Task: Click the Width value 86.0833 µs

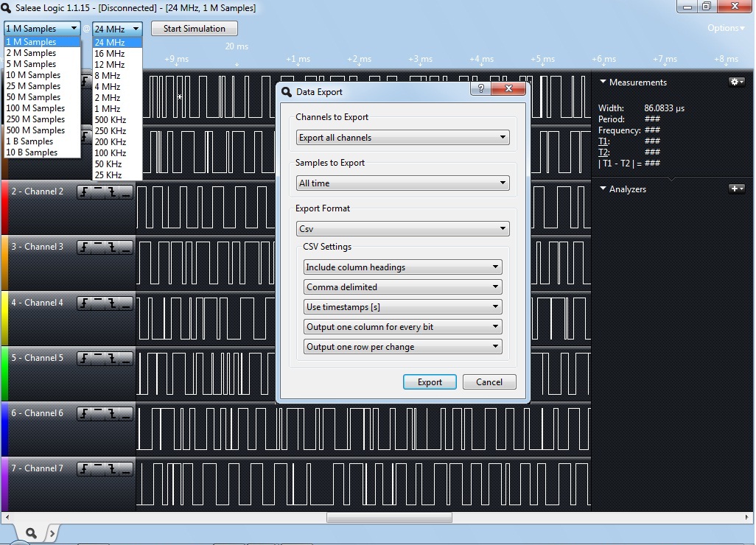Action: click(664, 108)
